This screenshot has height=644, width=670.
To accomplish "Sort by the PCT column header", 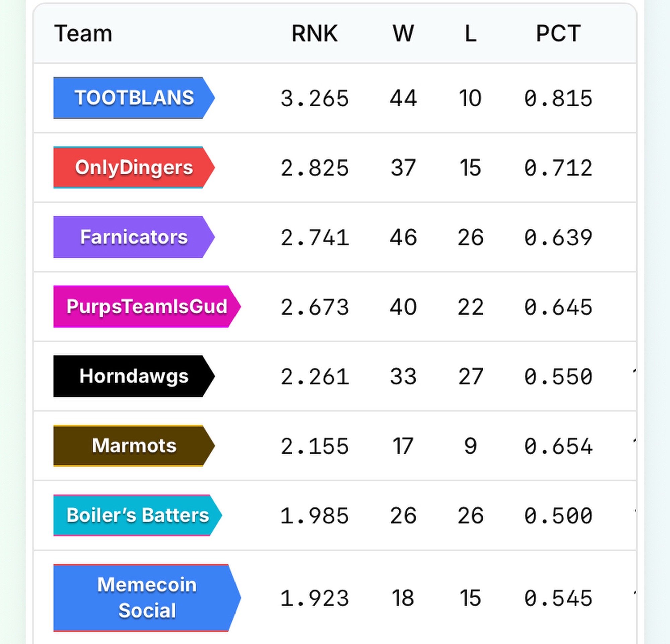I will (x=558, y=34).
